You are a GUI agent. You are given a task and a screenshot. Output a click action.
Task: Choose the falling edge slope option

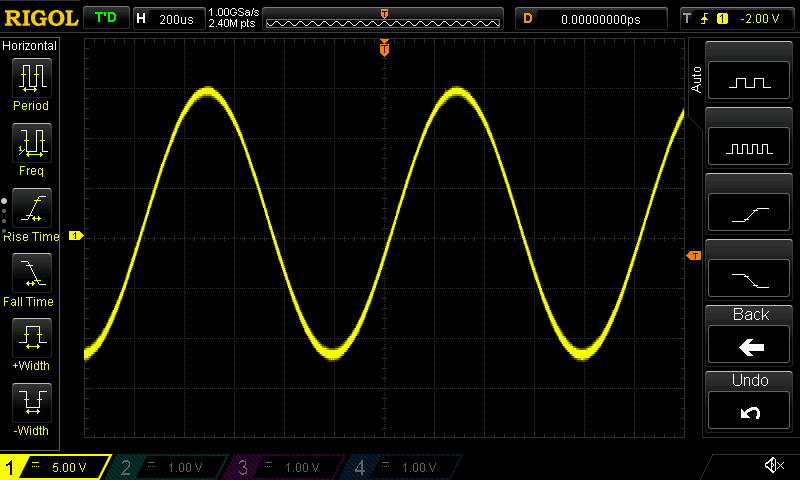point(749,278)
